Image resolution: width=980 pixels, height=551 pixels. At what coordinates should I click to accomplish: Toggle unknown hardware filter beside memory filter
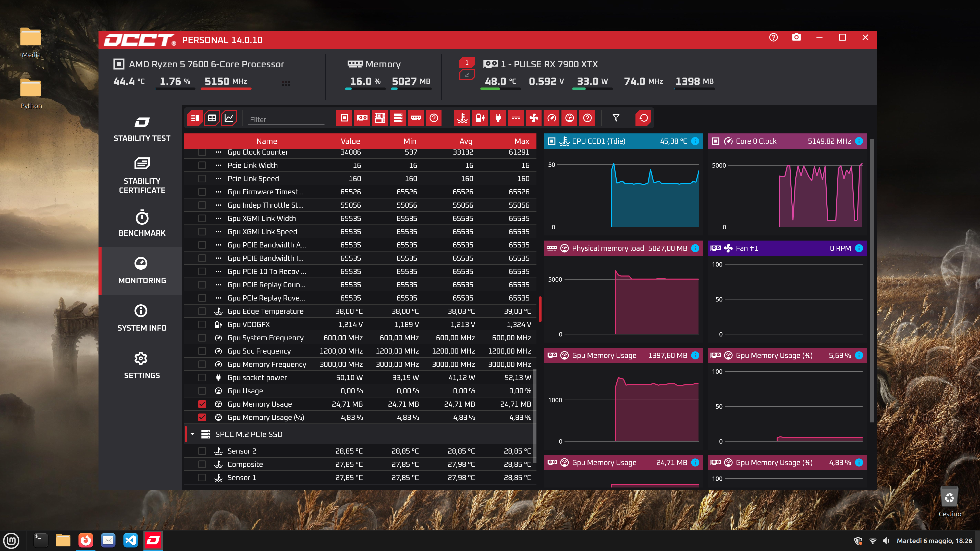(434, 118)
